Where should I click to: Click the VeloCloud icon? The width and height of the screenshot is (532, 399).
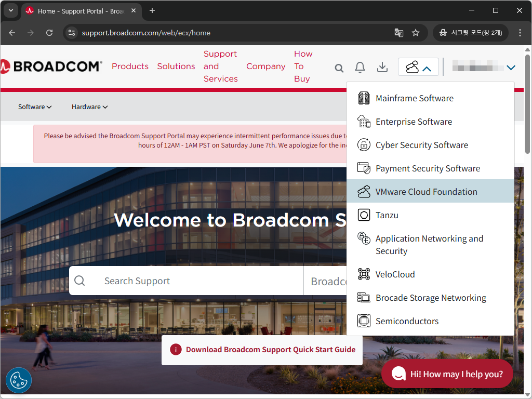[364, 274]
